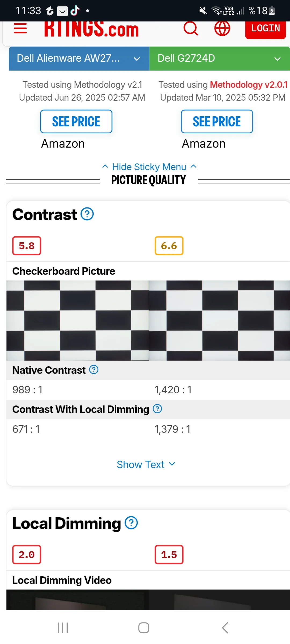Open the Methodology v2.0.1 link
The image size is (290, 644).
click(249, 85)
